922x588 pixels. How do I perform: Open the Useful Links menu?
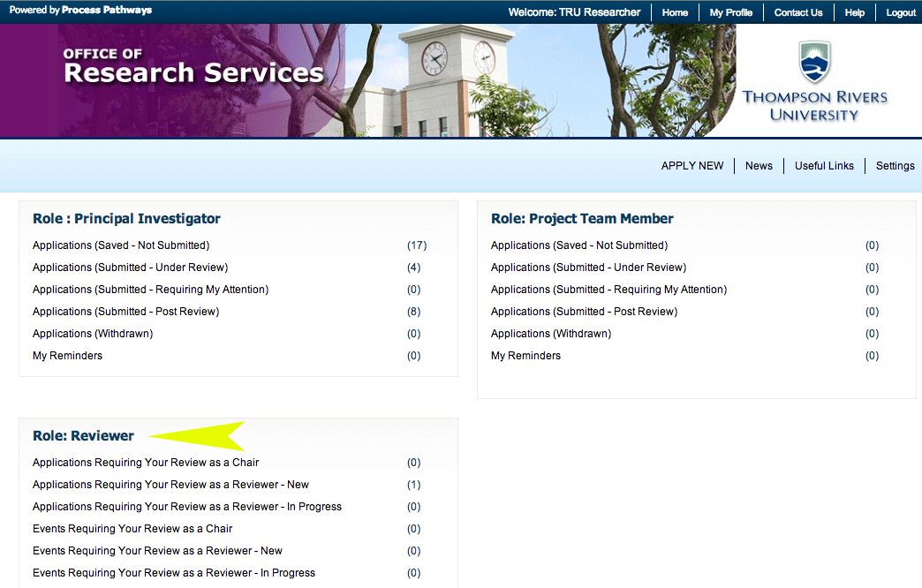coord(824,166)
